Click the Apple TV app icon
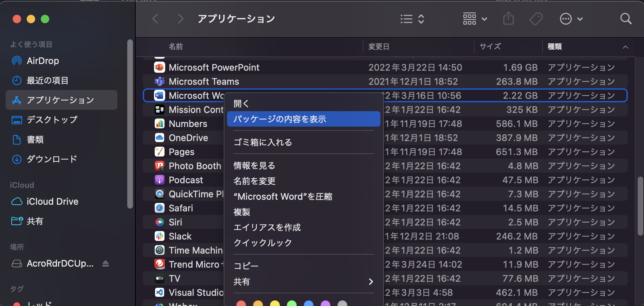The height and width of the screenshot is (306, 644). click(x=160, y=278)
